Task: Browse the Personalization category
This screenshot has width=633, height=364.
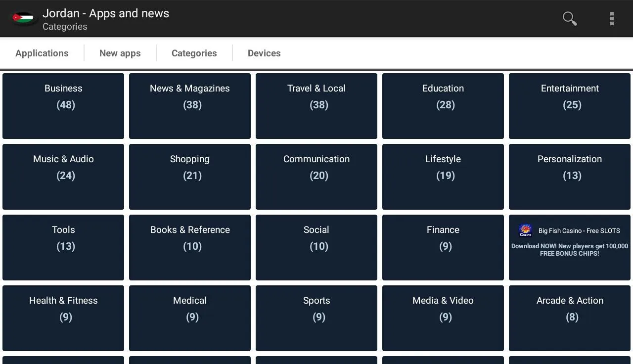Action: (570, 177)
